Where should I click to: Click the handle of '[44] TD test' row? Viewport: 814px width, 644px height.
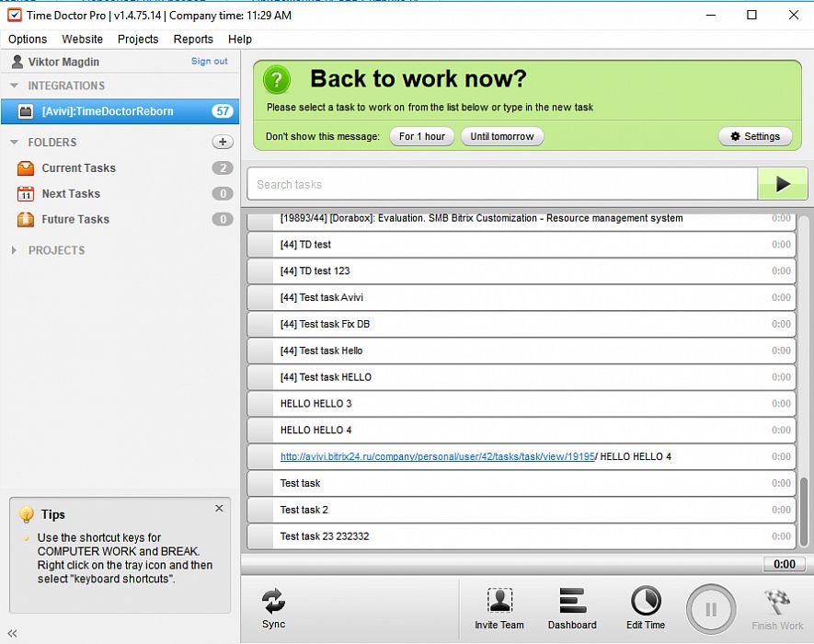(x=260, y=245)
